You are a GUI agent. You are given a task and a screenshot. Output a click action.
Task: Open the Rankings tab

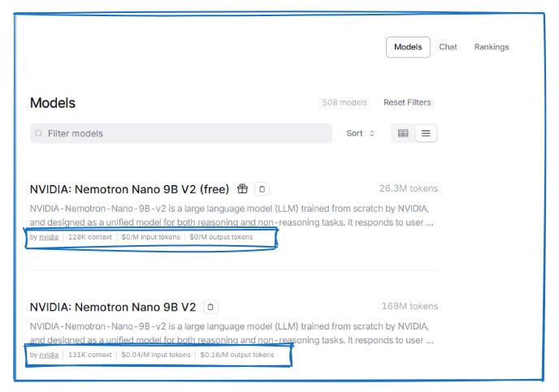[492, 47]
